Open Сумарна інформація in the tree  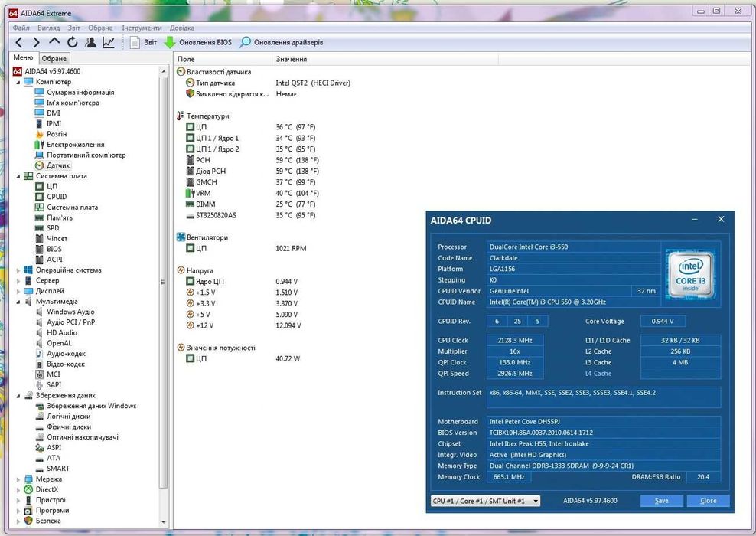75,92
